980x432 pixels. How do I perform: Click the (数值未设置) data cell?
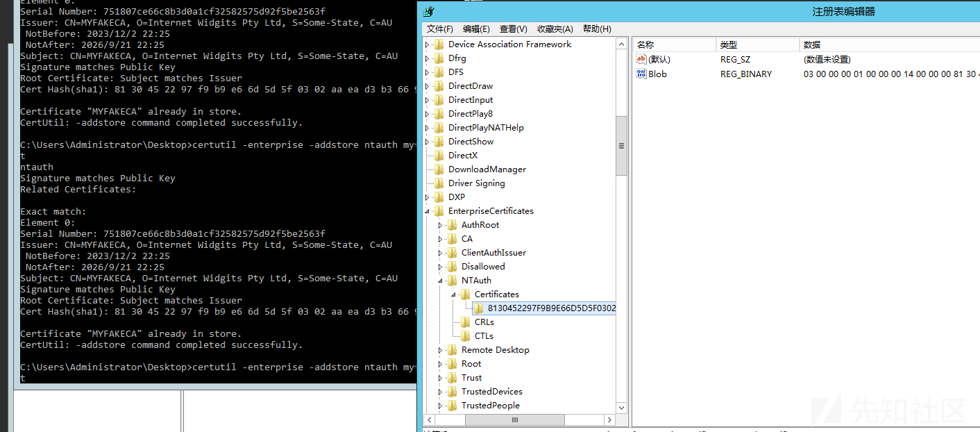pyautogui.click(x=827, y=59)
